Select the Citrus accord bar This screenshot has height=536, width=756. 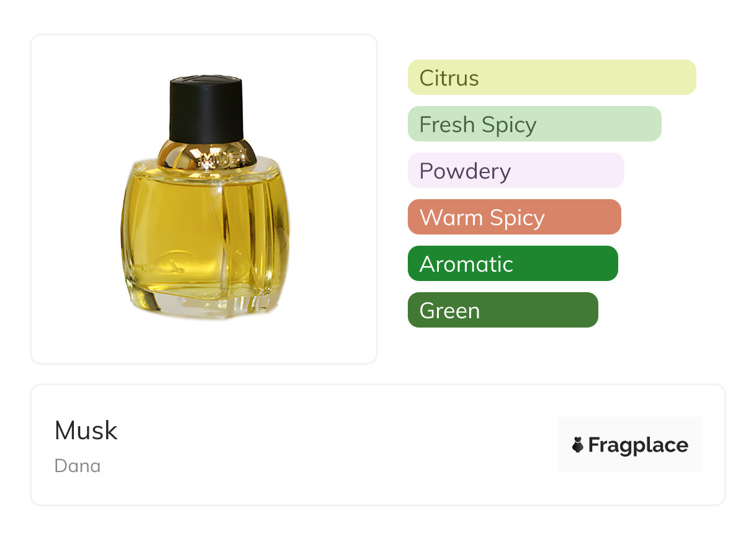[551, 78]
